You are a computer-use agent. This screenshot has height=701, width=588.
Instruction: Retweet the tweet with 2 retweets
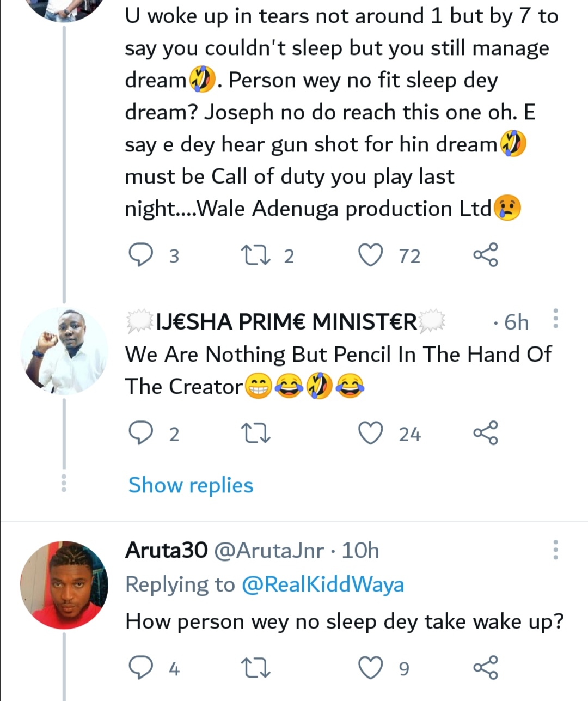tap(254, 255)
